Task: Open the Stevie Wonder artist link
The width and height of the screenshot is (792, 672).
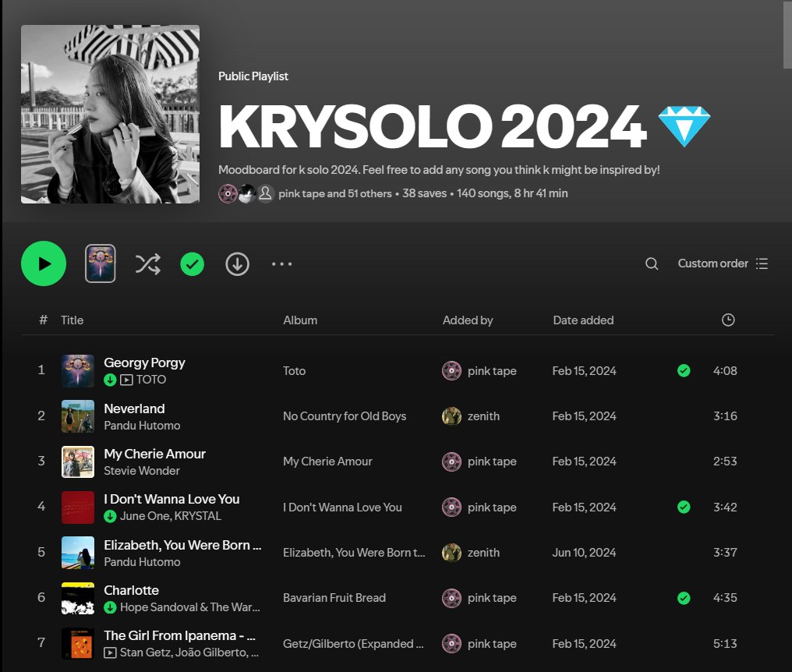Action: click(x=142, y=471)
